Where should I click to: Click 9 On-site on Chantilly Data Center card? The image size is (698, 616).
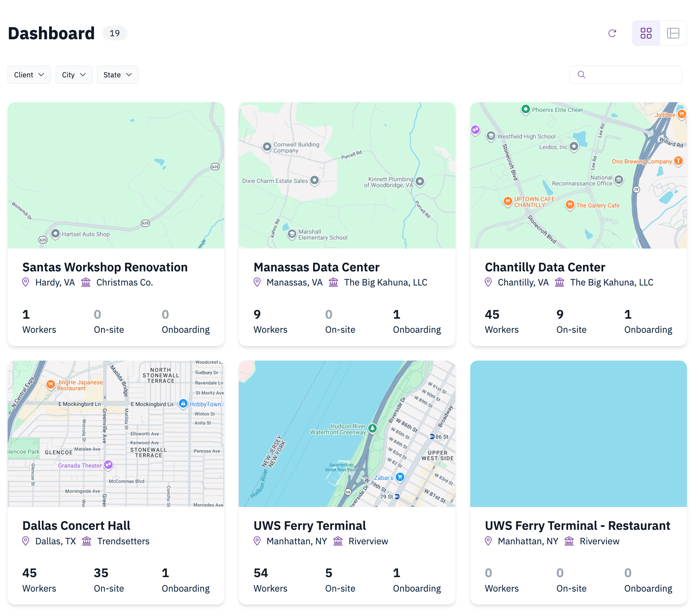coord(571,322)
